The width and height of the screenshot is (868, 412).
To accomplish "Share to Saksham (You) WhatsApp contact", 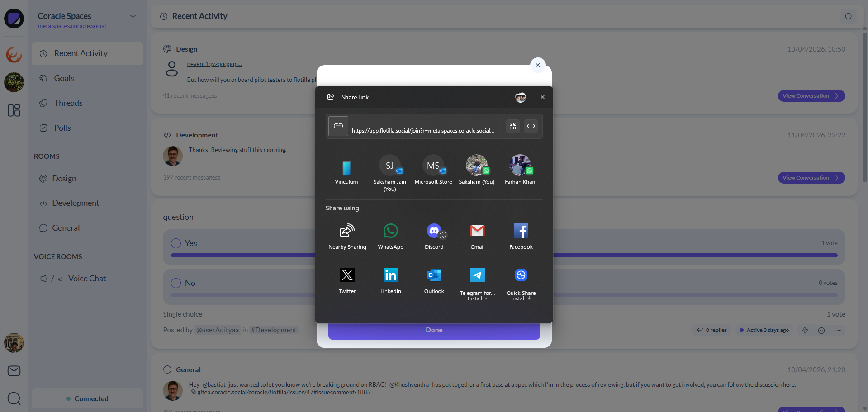I will click(x=476, y=170).
